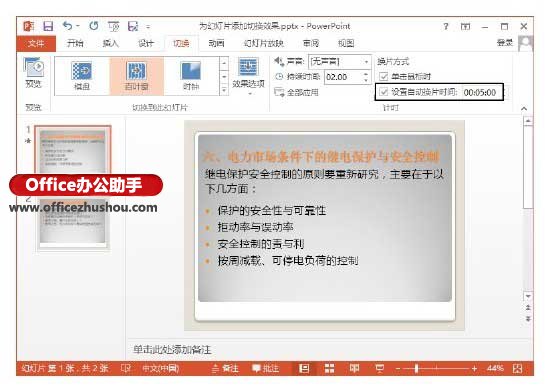Click the slide title text about 继电保护
The width and height of the screenshot is (545, 389).
321,157
